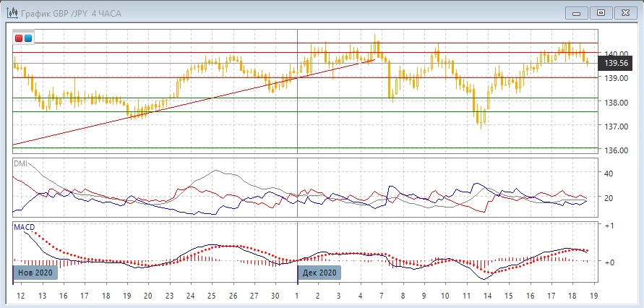Close the GBP/JPY chart window
644x308 pixels.
625,12
